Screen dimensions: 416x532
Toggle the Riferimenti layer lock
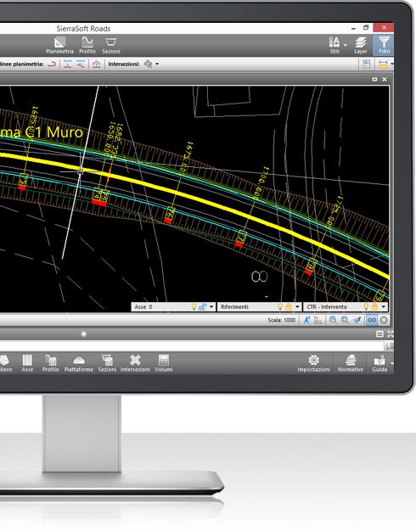[289, 306]
